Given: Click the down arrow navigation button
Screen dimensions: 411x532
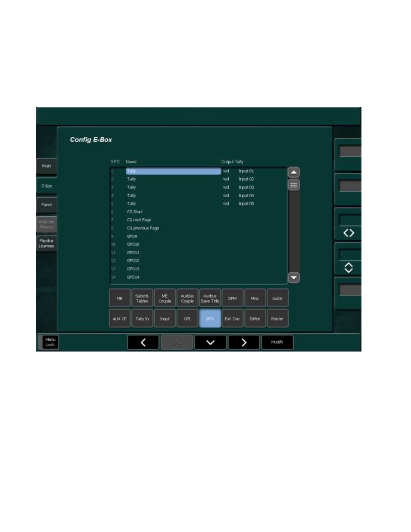Looking at the screenshot, I should pos(210,342).
